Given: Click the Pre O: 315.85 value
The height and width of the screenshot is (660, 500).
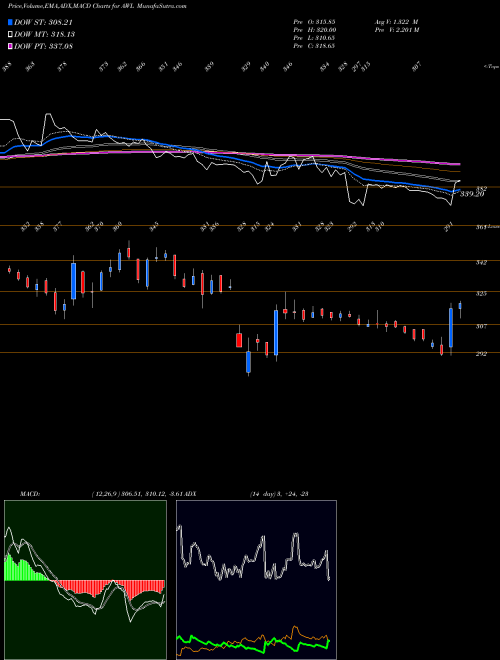Looking at the screenshot, I should [314, 21].
